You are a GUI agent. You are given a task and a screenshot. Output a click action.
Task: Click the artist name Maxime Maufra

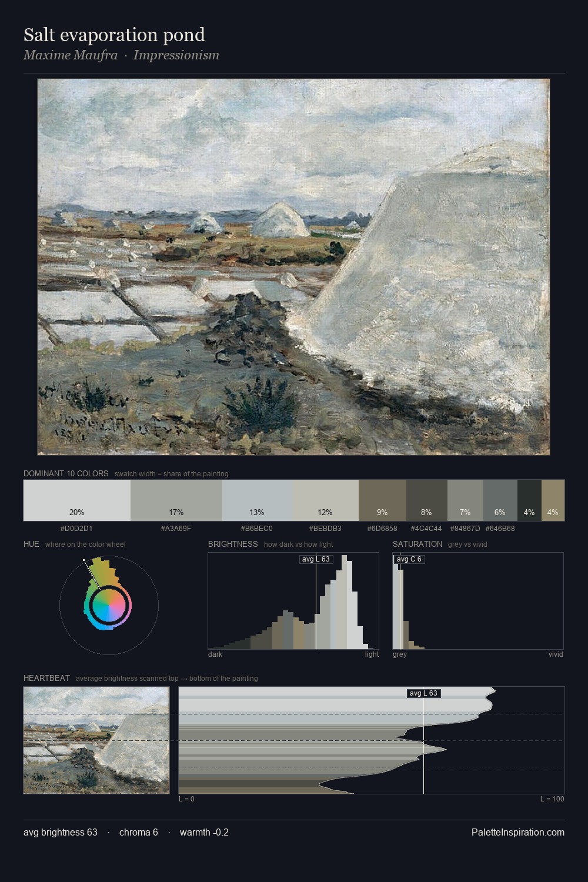point(71,55)
